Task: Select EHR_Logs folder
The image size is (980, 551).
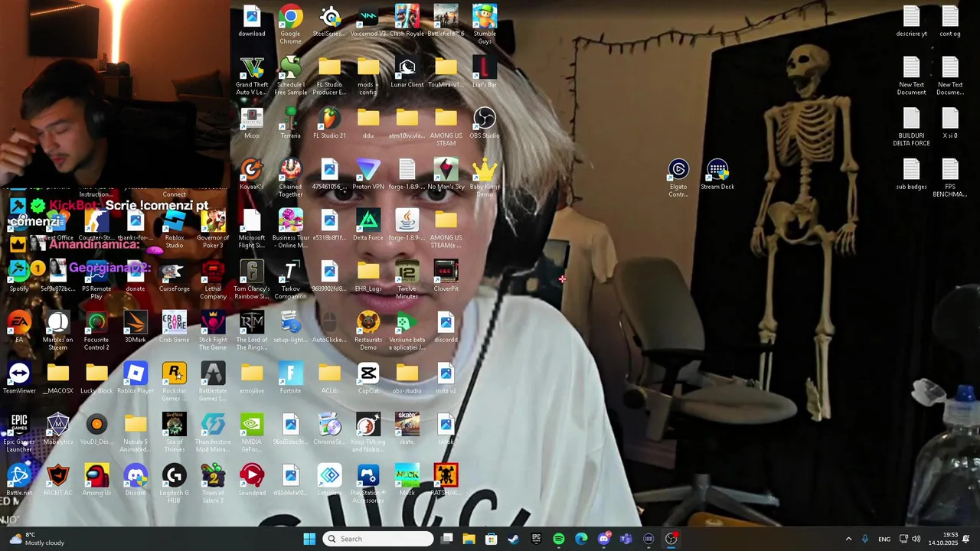Action: point(368,275)
